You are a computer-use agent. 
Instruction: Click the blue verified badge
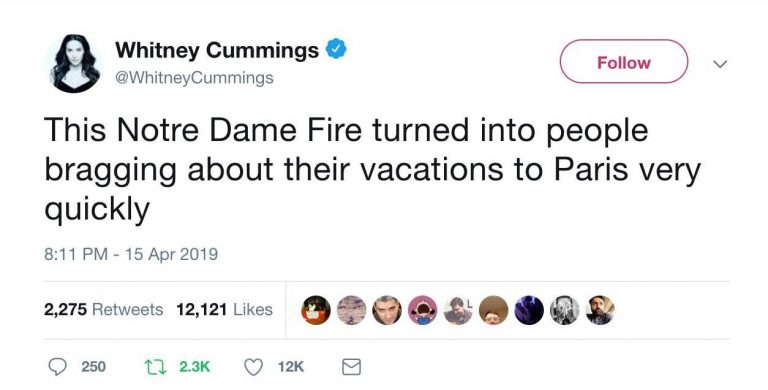coord(336,49)
